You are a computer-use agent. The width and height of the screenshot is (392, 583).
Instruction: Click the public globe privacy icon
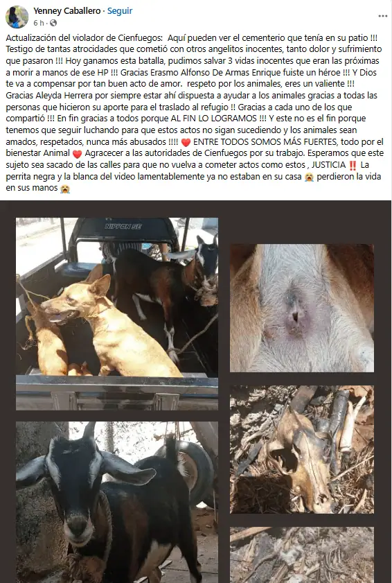tap(53, 23)
